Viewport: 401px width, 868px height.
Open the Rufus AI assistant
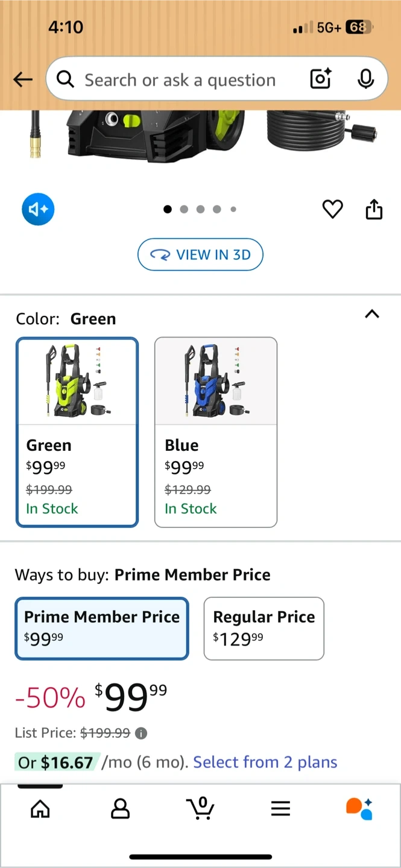pos(359,808)
